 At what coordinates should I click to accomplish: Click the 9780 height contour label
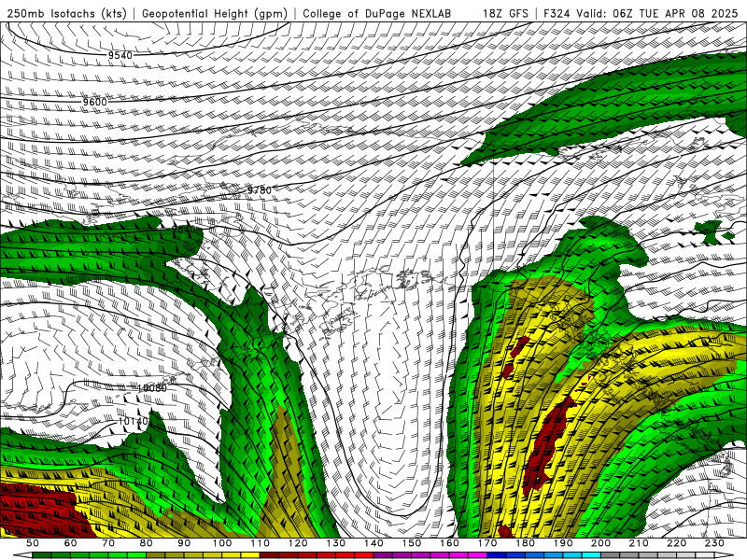[260, 190]
